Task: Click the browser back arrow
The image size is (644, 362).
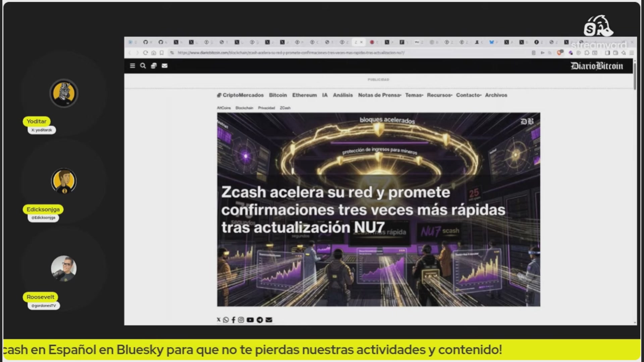Action: point(130,53)
